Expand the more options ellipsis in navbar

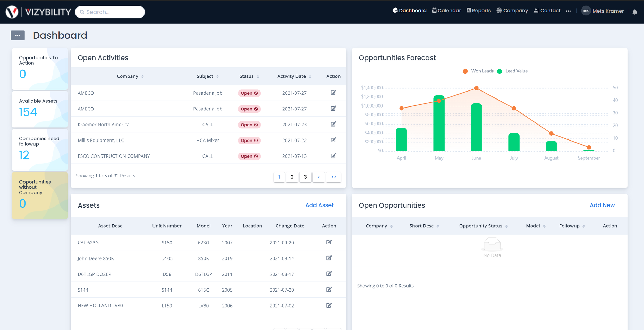click(568, 11)
